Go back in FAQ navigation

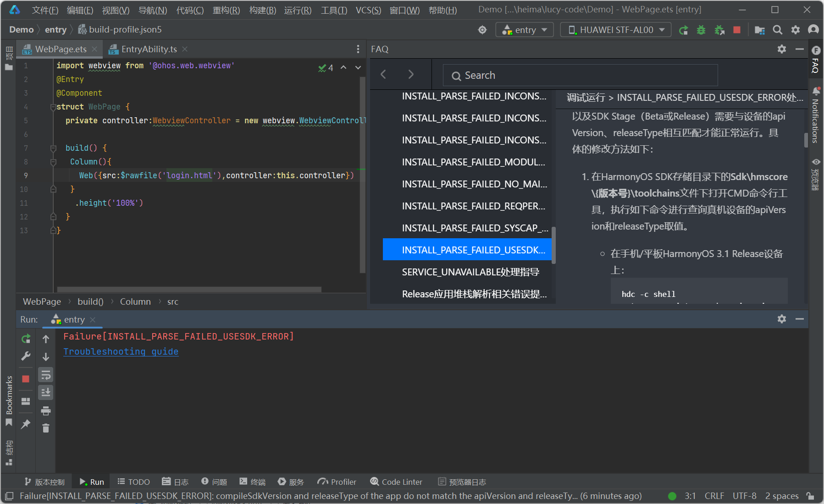(384, 74)
